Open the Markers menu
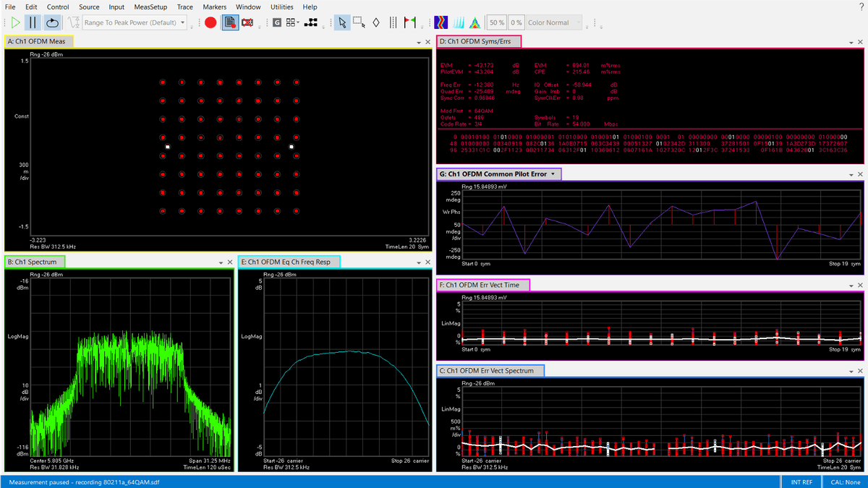 pyautogui.click(x=214, y=7)
